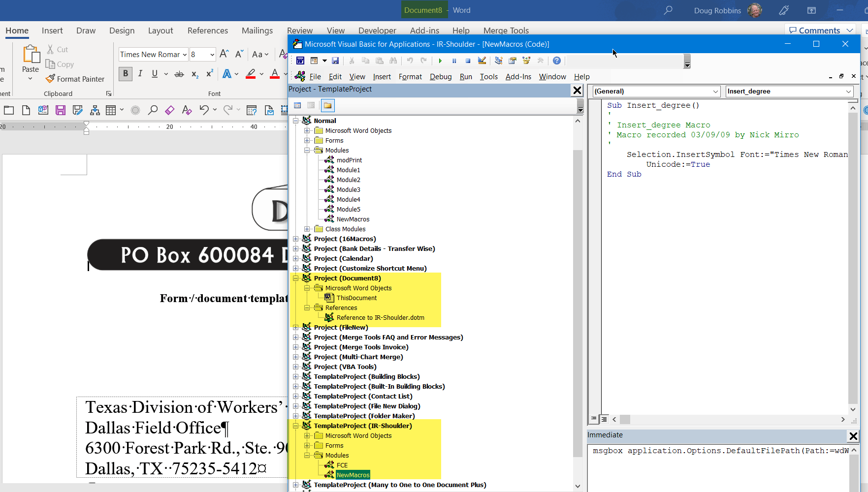This screenshot has height=492, width=868.
Task: Click the Increase Font Size icon in Word
Action: tap(224, 54)
